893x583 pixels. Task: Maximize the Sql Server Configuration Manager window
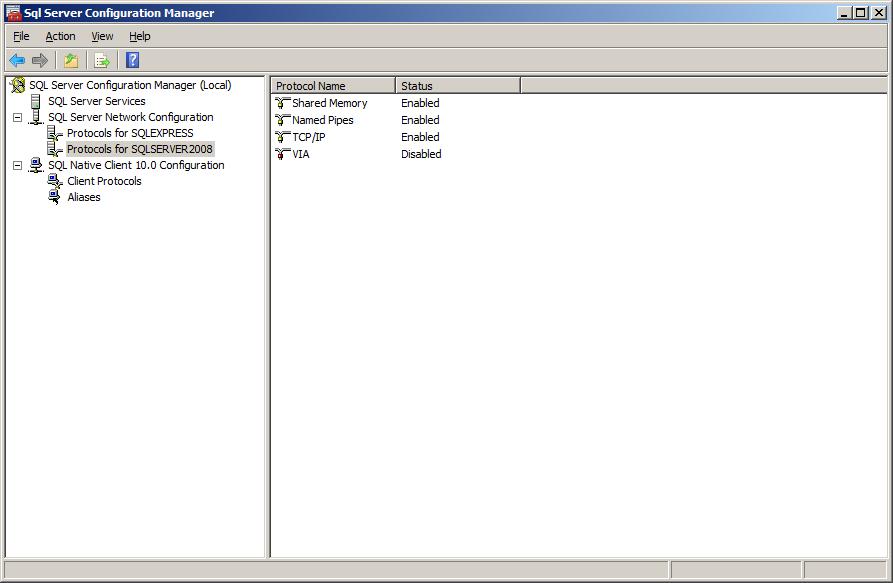[x=861, y=13]
